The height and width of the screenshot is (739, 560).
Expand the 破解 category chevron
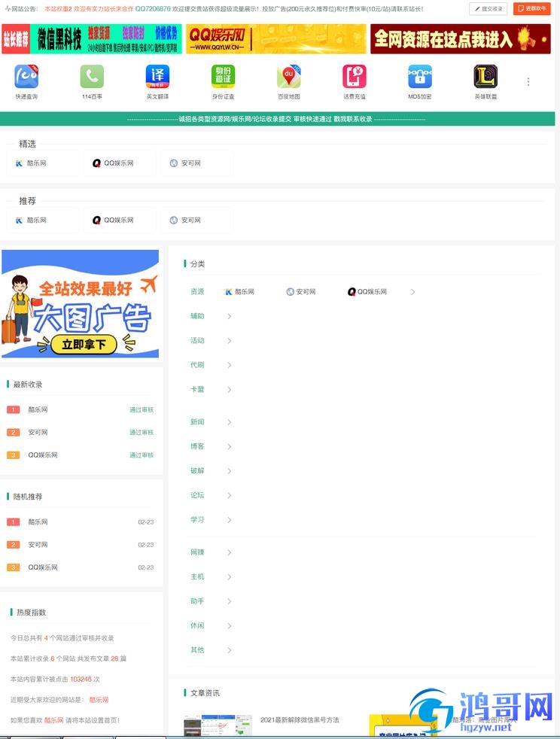[229, 471]
